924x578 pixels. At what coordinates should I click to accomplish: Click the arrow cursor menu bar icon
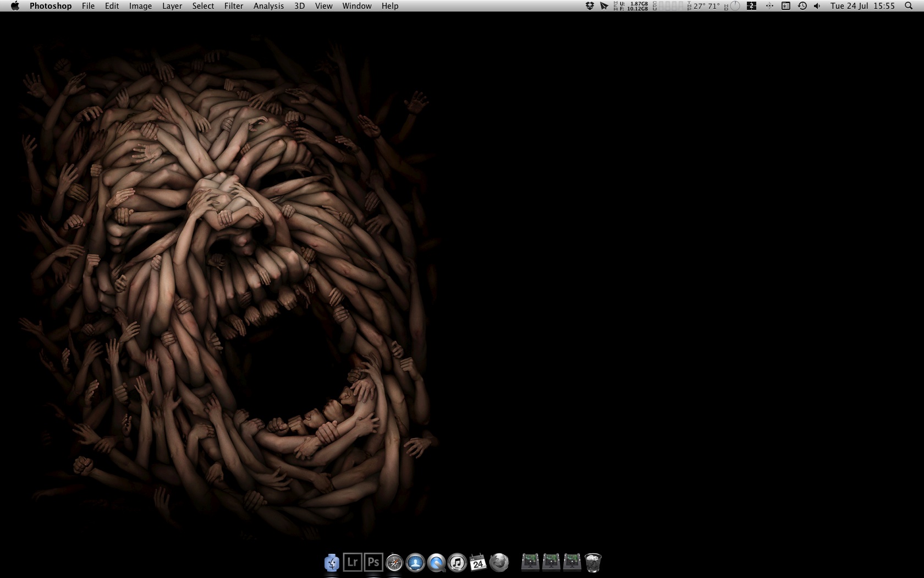[604, 6]
